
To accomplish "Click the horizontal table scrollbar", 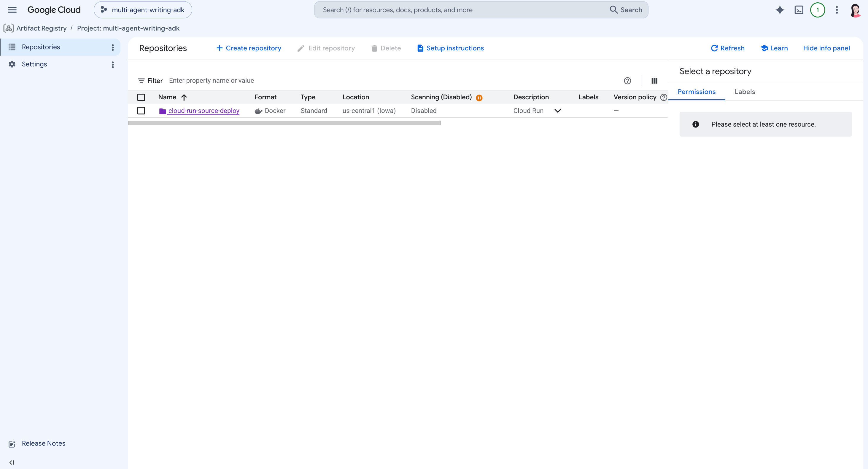I will click(284, 123).
